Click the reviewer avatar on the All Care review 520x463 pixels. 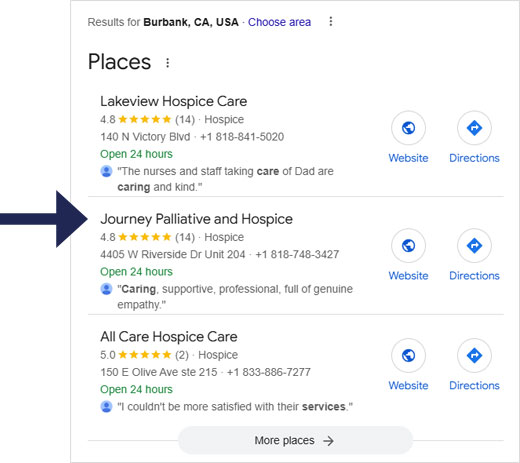[106, 407]
